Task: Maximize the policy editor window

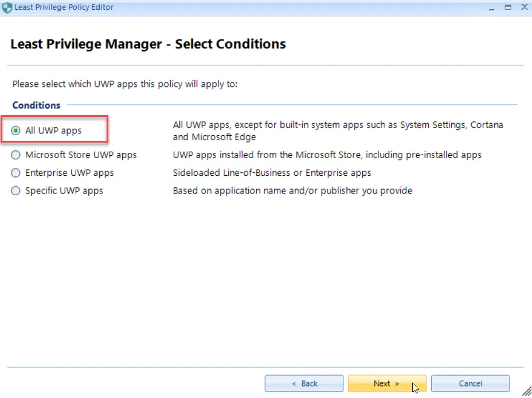Action: 507,7
